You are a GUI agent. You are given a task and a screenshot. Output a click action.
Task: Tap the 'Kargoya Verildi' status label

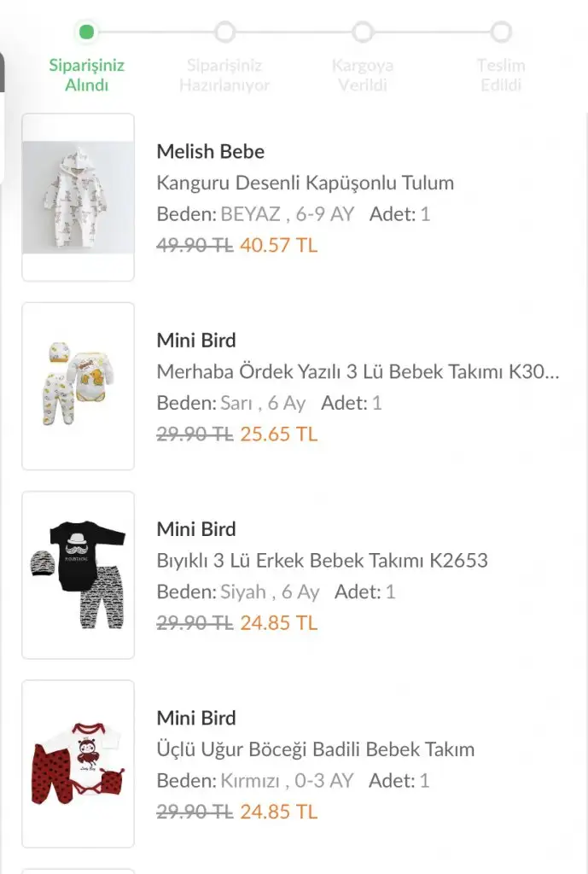coord(363,75)
